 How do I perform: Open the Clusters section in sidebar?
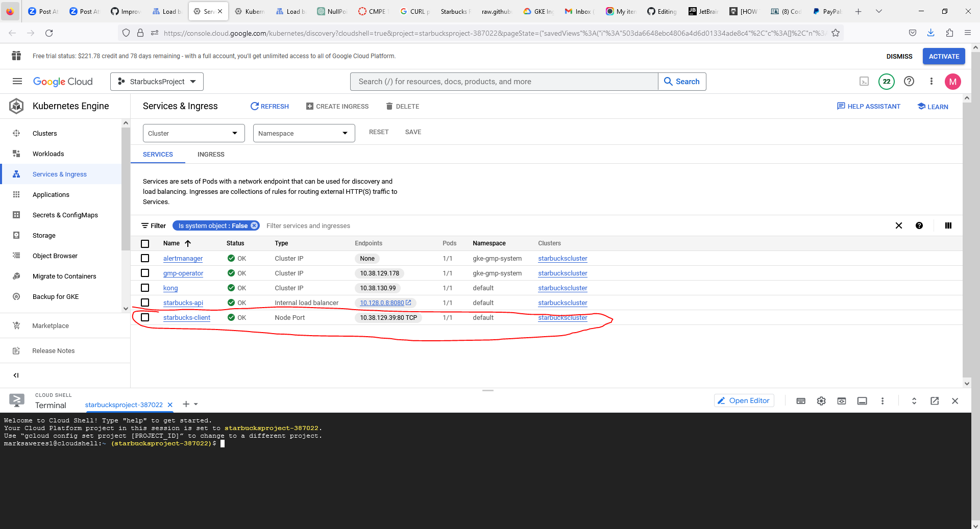click(45, 133)
